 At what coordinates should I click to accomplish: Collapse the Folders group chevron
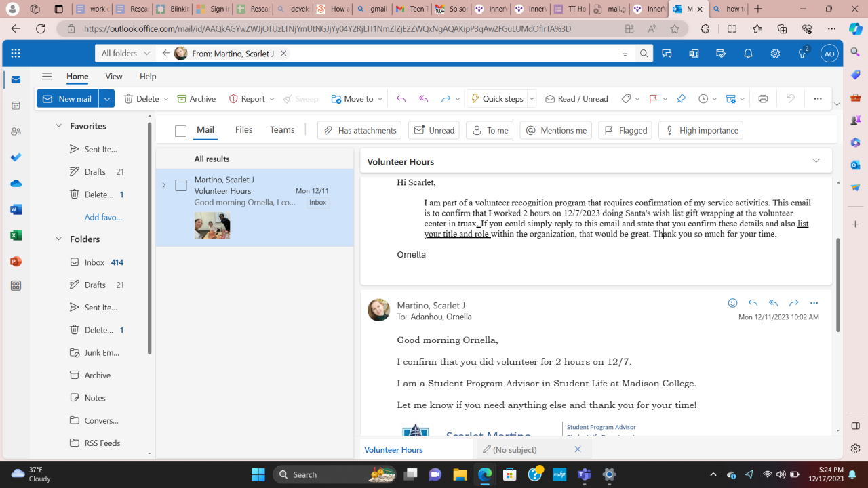(58, 239)
